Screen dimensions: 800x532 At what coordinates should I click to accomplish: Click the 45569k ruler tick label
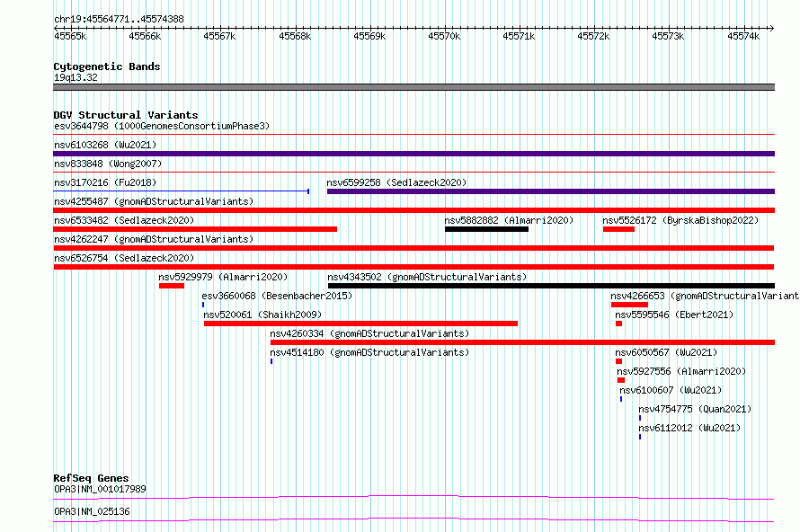tap(369, 36)
